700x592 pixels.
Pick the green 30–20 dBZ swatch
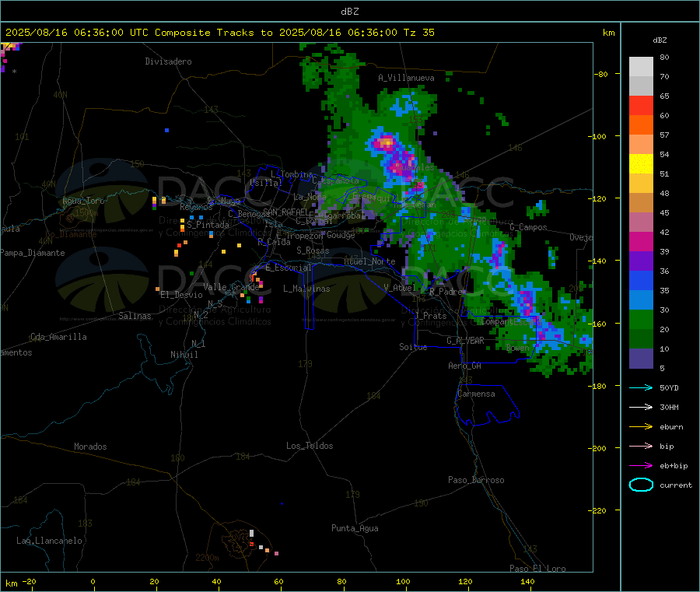[641, 320]
